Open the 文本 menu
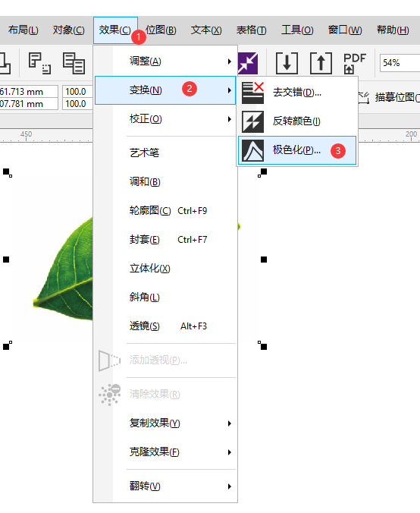 pyautogui.click(x=206, y=30)
